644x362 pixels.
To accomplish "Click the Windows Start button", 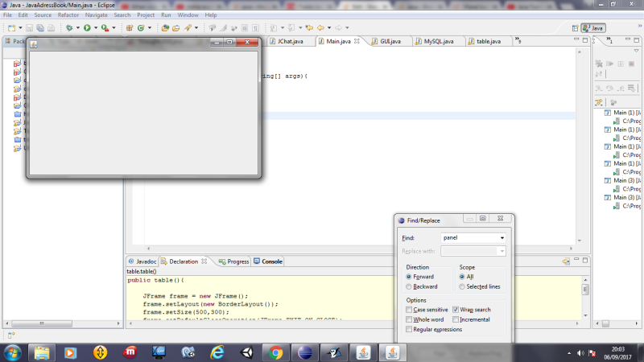I will pyautogui.click(x=12, y=352).
